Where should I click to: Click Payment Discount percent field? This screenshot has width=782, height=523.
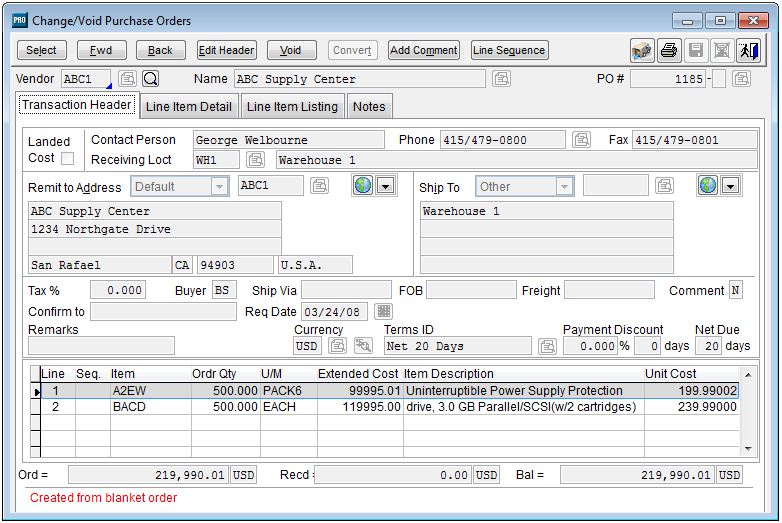coord(591,346)
